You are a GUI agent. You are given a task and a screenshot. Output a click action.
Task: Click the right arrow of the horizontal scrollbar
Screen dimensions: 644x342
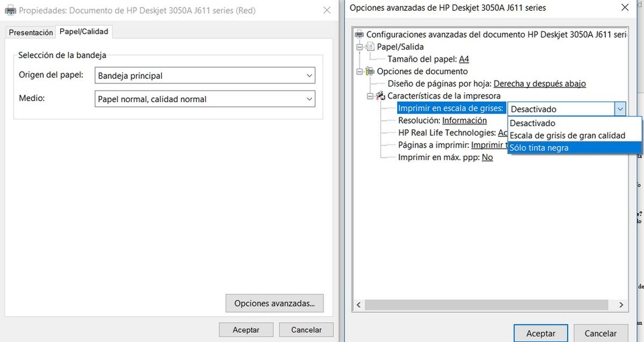pos(620,305)
